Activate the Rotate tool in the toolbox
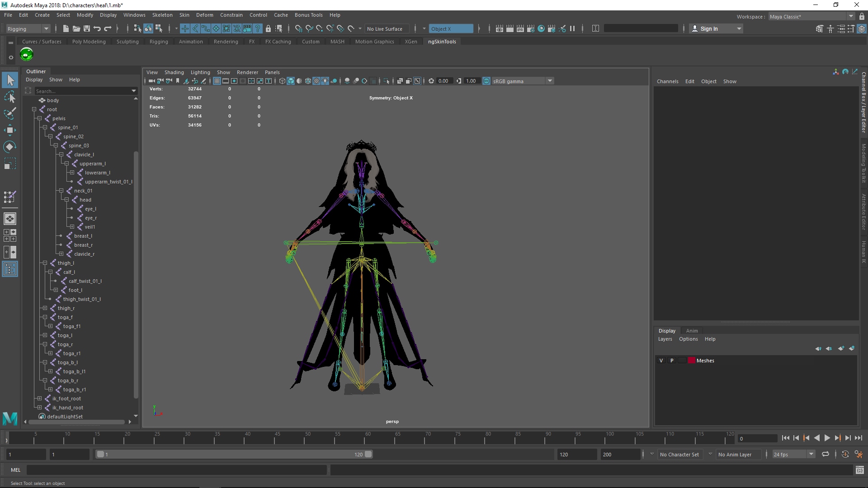Image resolution: width=868 pixels, height=488 pixels. (x=9, y=147)
